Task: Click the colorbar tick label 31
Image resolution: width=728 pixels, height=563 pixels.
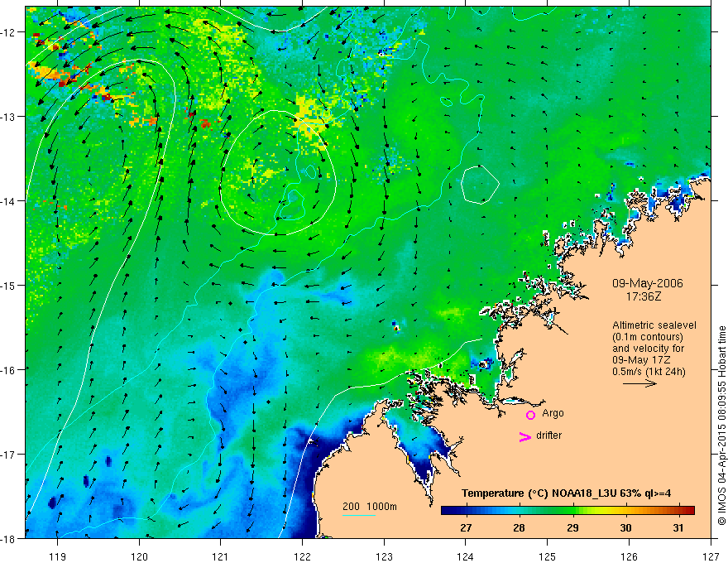Action: 678,527
